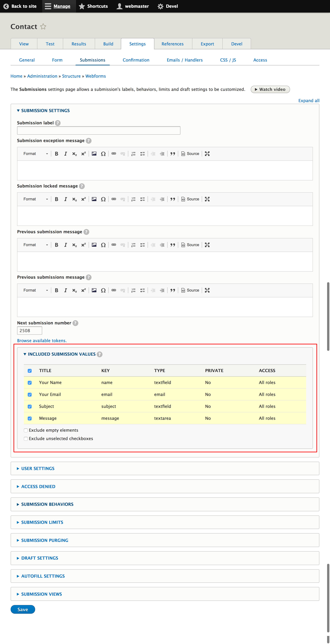
Task: Click Source button in Submission locked message editor
Action: pyautogui.click(x=190, y=199)
